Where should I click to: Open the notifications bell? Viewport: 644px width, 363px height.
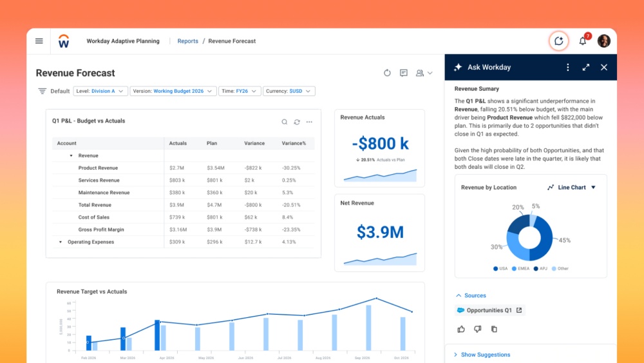point(583,41)
